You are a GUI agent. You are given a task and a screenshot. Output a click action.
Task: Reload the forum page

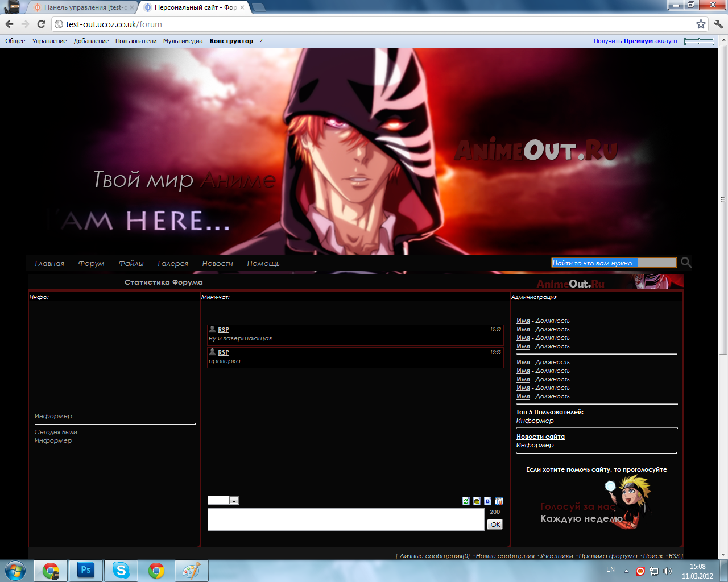click(x=41, y=24)
